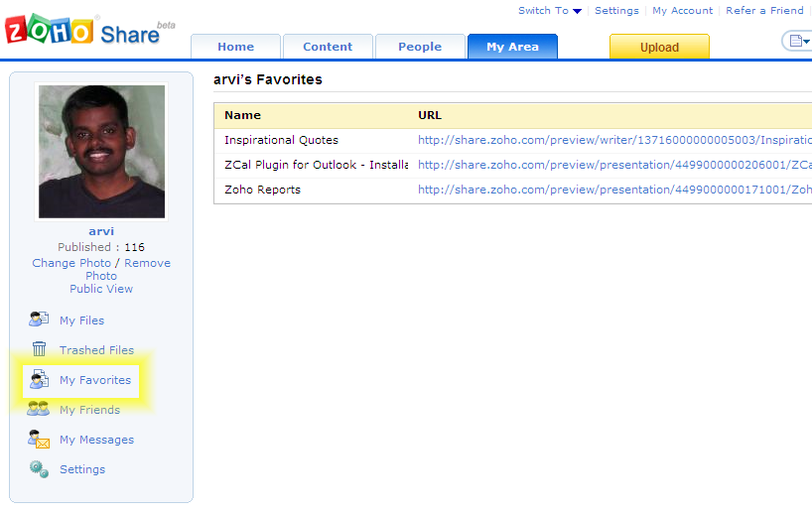This screenshot has height=513, width=812.
Task: Open the document icon dropdown at top right
Action: 797,41
